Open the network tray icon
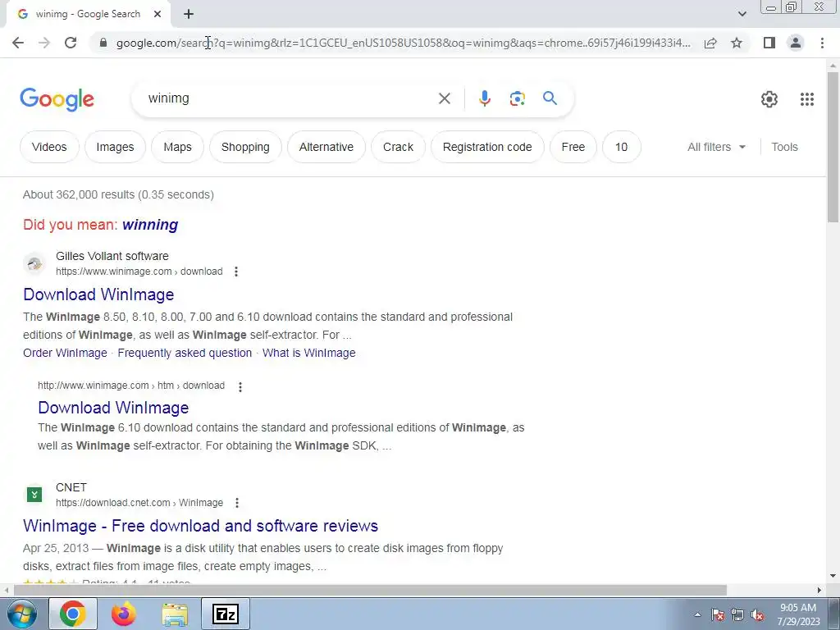The image size is (840, 630). click(737, 614)
